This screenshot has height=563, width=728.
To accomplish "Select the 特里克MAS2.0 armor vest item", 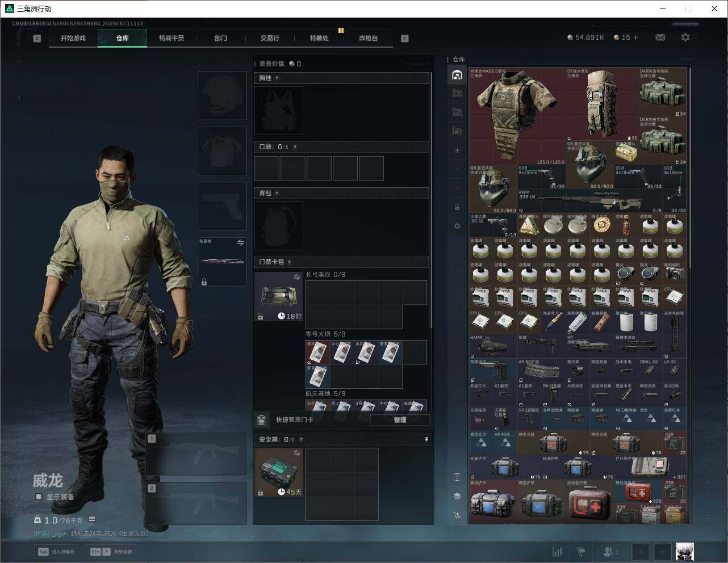I will (x=517, y=117).
